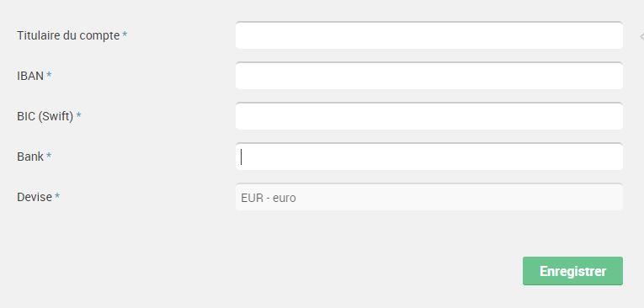This screenshot has width=644, height=308.
Task: Focus the Titulaire du compte input field
Action: (429, 35)
